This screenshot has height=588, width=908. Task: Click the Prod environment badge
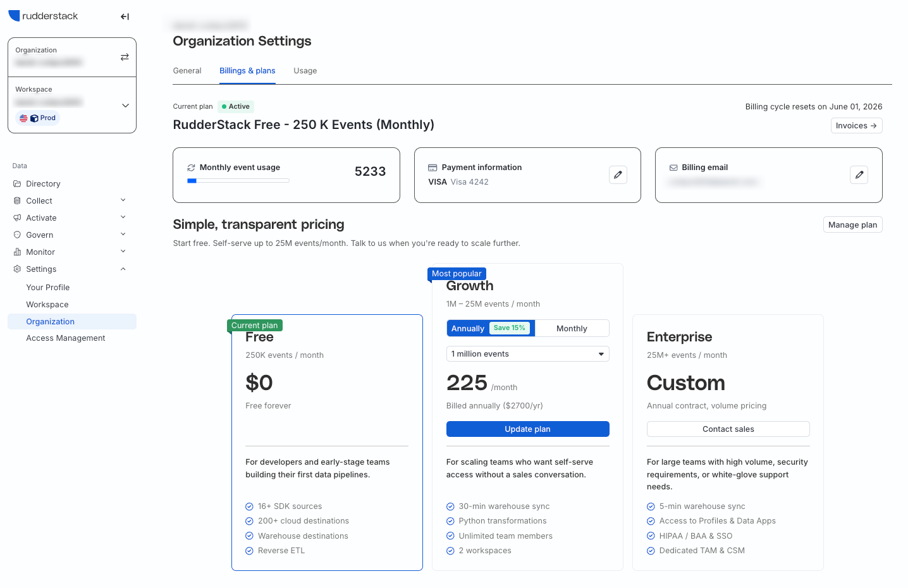tap(37, 118)
